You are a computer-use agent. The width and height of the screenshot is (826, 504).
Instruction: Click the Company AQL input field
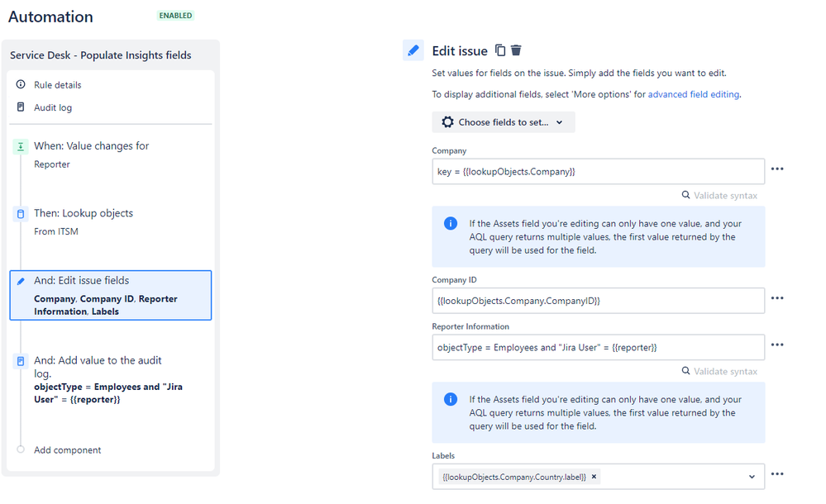click(x=599, y=172)
